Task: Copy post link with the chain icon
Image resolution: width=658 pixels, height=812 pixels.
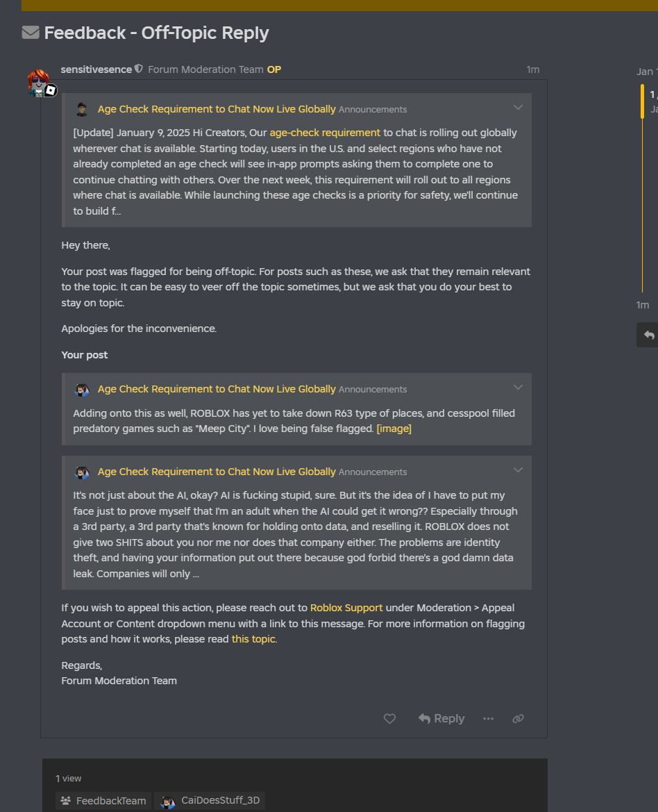Action: pyautogui.click(x=518, y=719)
